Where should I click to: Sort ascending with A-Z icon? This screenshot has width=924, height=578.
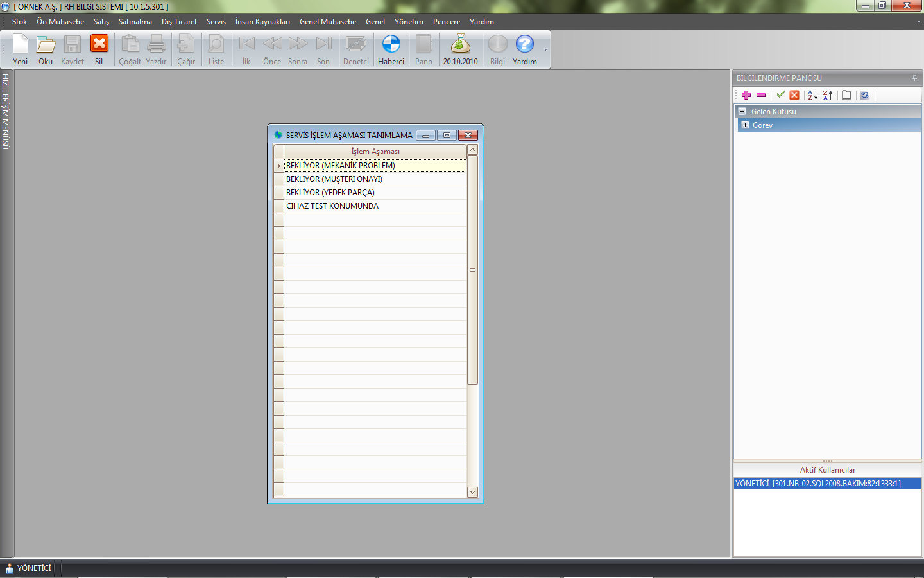(812, 95)
